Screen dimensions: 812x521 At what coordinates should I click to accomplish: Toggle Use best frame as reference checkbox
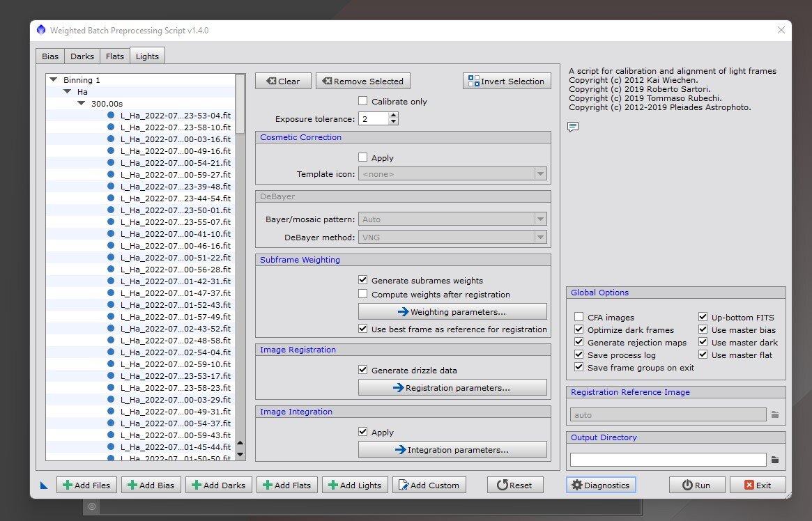363,329
